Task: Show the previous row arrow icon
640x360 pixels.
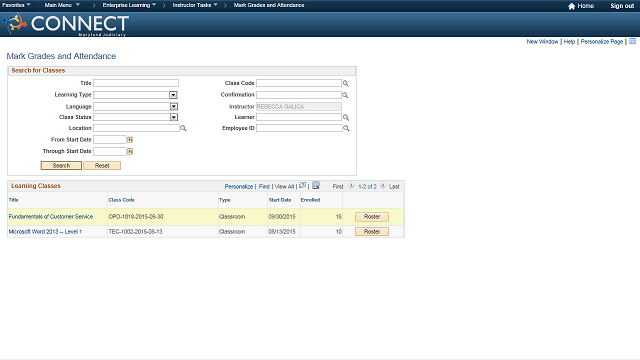Action: tap(351, 186)
